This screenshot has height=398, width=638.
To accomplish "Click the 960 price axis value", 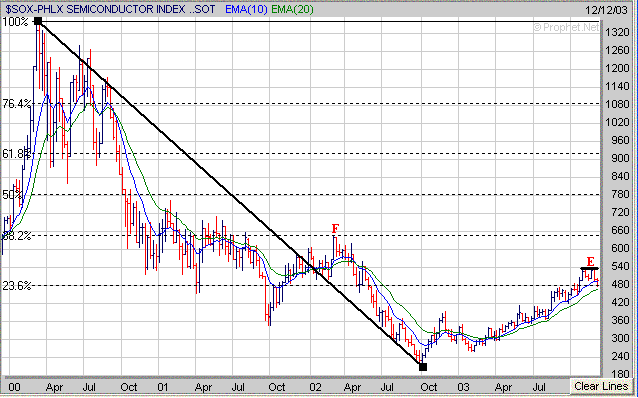I will tap(620, 140).
